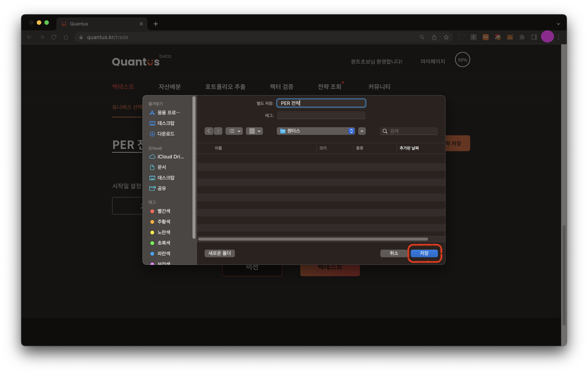Close the Quantus browser tab
The width and height of the screenshot is (588, 374).
[141, 24]
